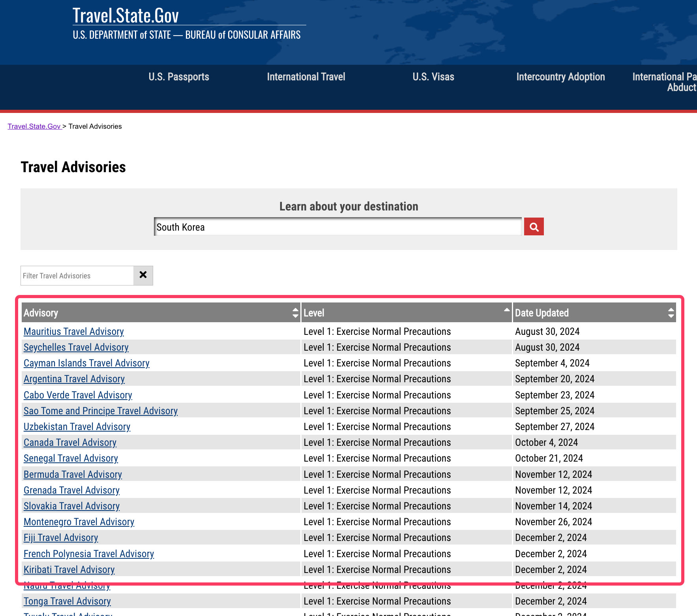This screenshot has width=697, height=616.
Task: Click the Level column header text
Action: (314, 313)
